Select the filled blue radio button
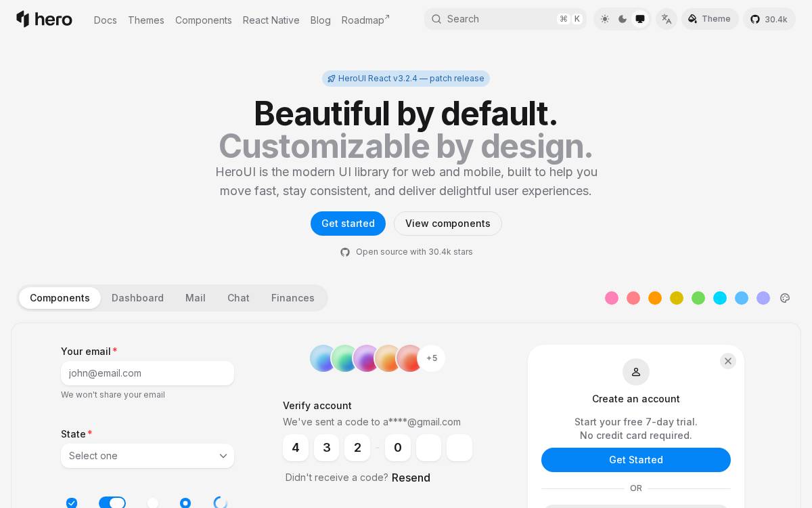812x508 pixels. point(185,503)
